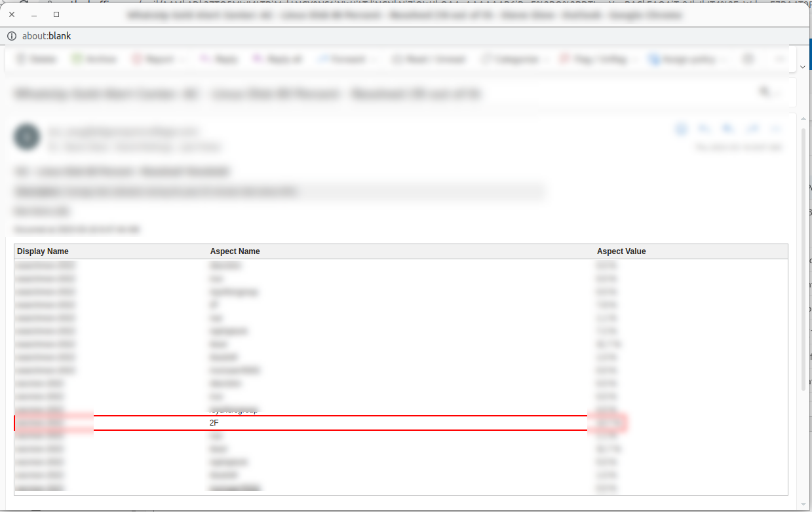812x512 pixels.
Task: Click the sender avatar circle in the email header
Action: pyautogui.click(x=28, y=137)
